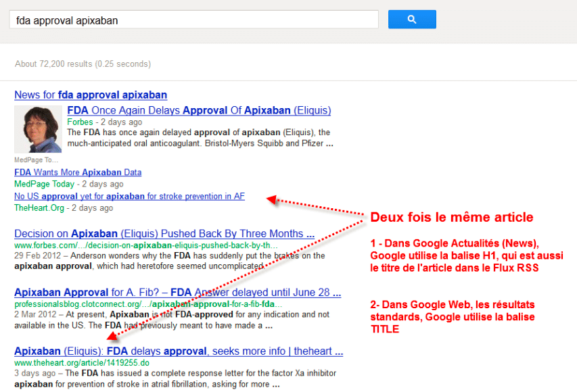The image size is (577, 392).
Task: Open 'News for fda approval apixaban' link
Action: pyautogui.click(x=90, y=95)
